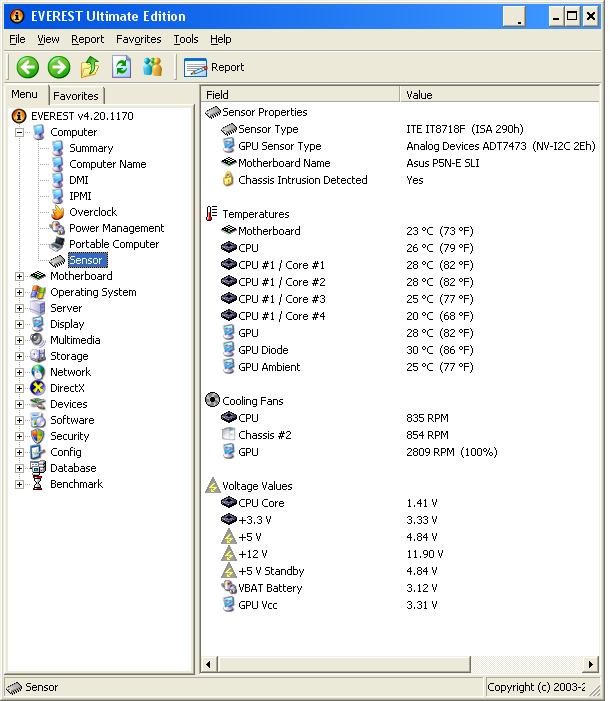
Task: Expand the Display tree node
Action: click(x=19, y=324)
